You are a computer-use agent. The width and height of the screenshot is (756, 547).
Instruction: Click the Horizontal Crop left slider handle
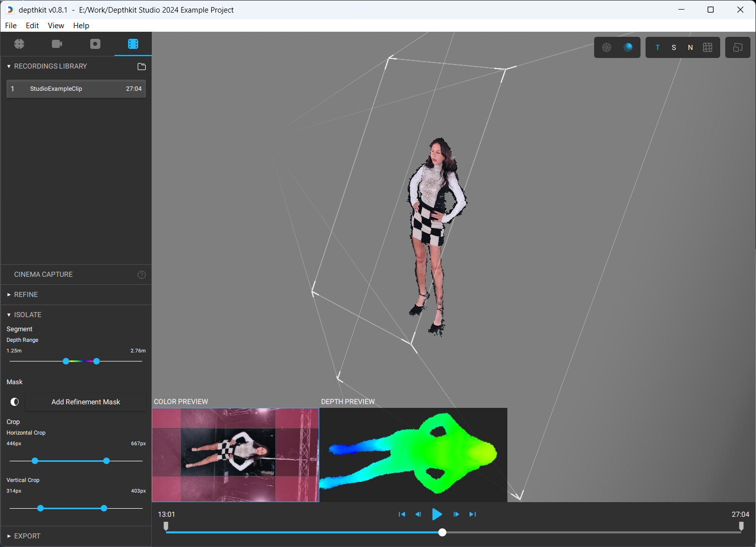[35, 461]
